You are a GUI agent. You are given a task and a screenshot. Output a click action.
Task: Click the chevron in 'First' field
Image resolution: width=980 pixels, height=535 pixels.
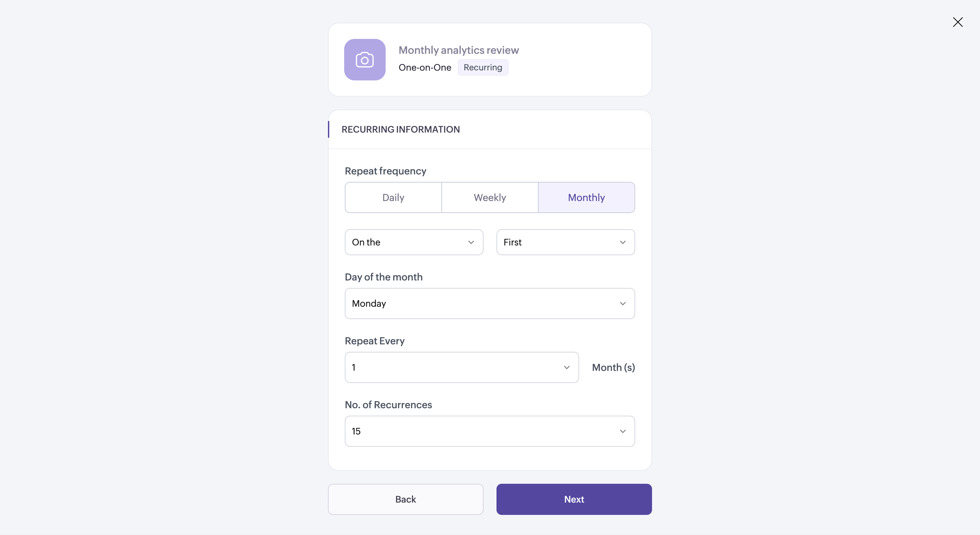[623, 243]
